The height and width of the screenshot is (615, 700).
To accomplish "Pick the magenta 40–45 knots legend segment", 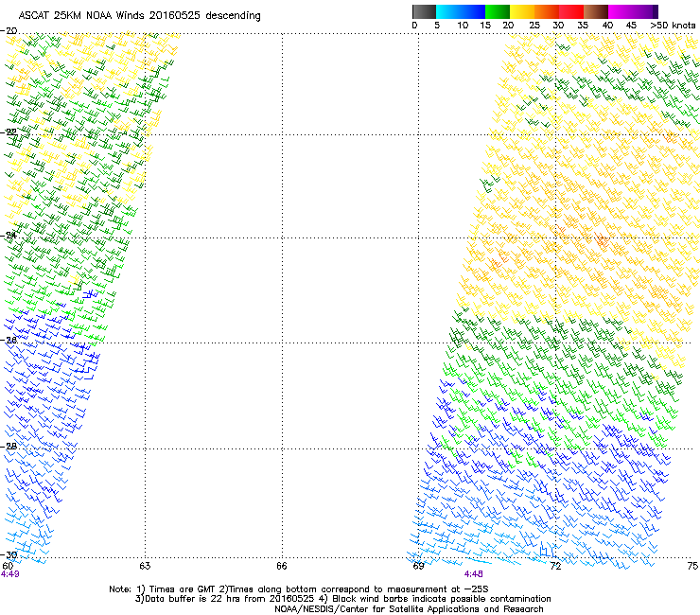I will (x=621, y=11).
